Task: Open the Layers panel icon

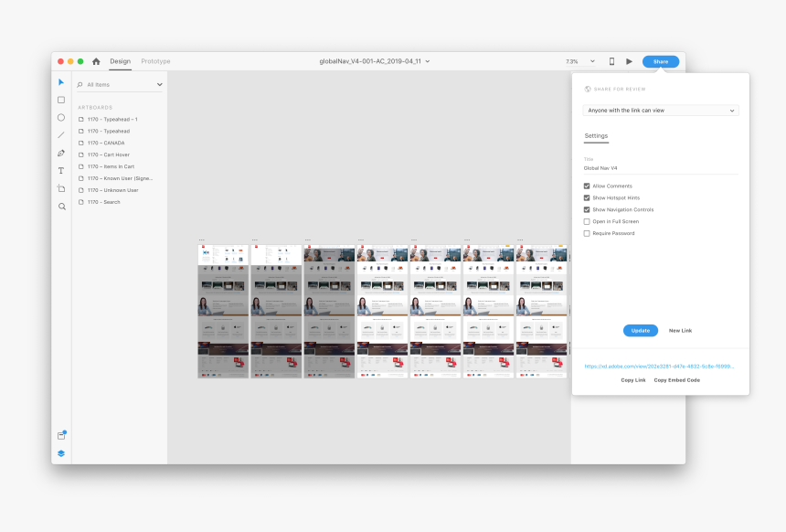Action: (61, 453)
